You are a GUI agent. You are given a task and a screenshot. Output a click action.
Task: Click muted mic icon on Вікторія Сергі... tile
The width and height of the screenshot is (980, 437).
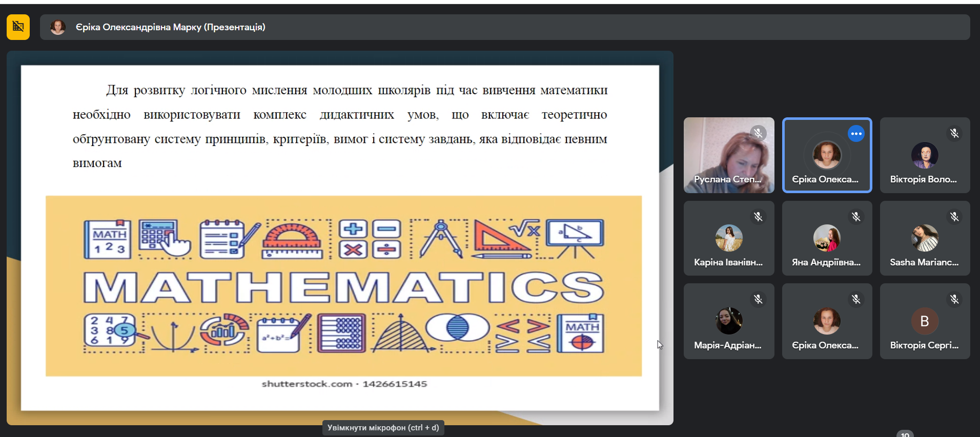954,299
